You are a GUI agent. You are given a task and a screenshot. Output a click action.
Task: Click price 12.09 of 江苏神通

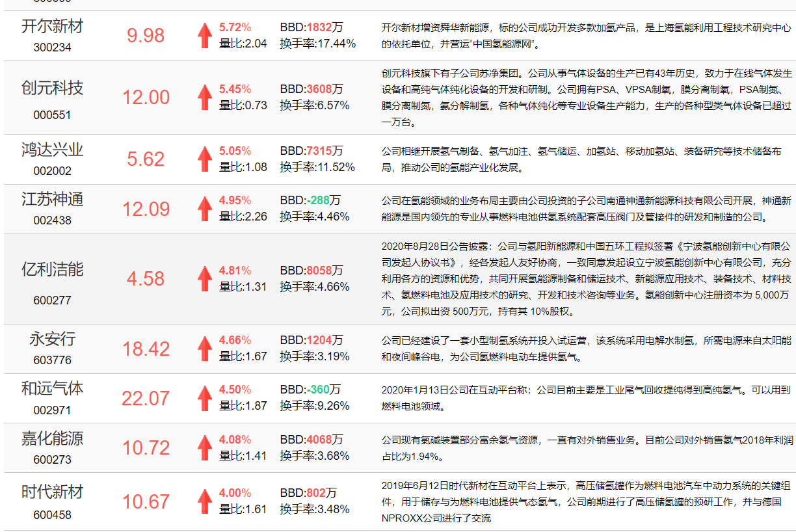(x=146, y=209)
